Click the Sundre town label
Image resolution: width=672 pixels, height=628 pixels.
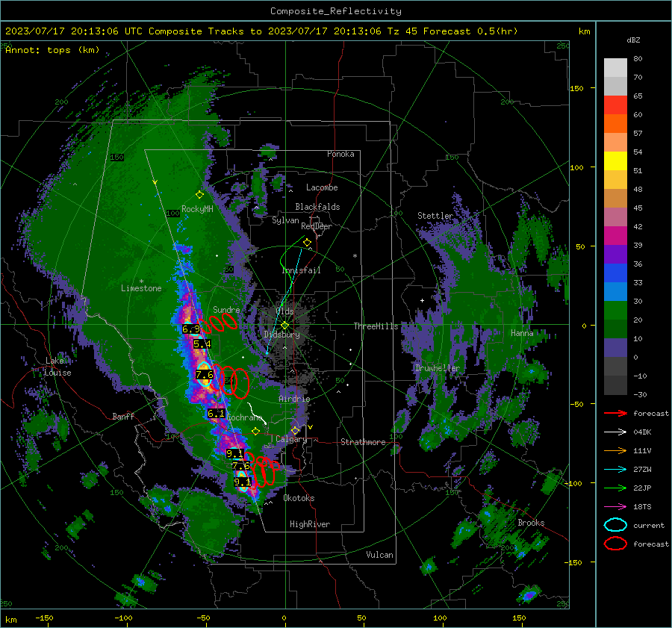226,309
